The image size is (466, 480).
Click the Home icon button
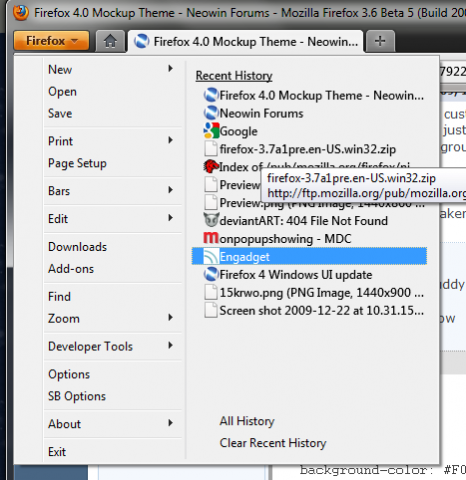(110, 41)
